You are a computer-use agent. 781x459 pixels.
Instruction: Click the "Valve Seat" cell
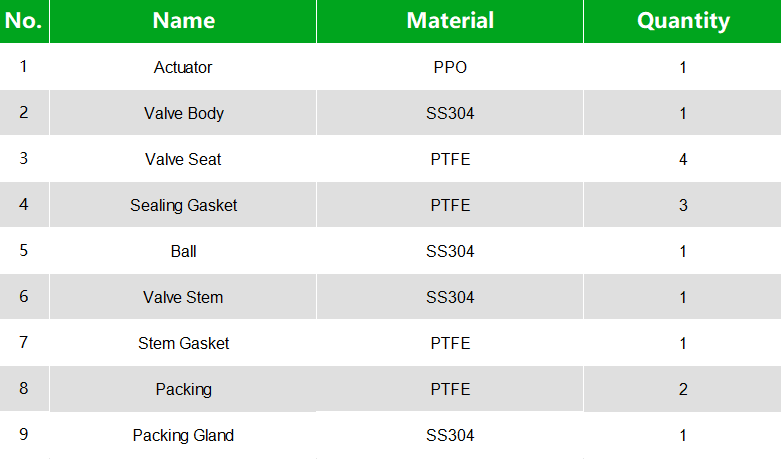point(183,160)
